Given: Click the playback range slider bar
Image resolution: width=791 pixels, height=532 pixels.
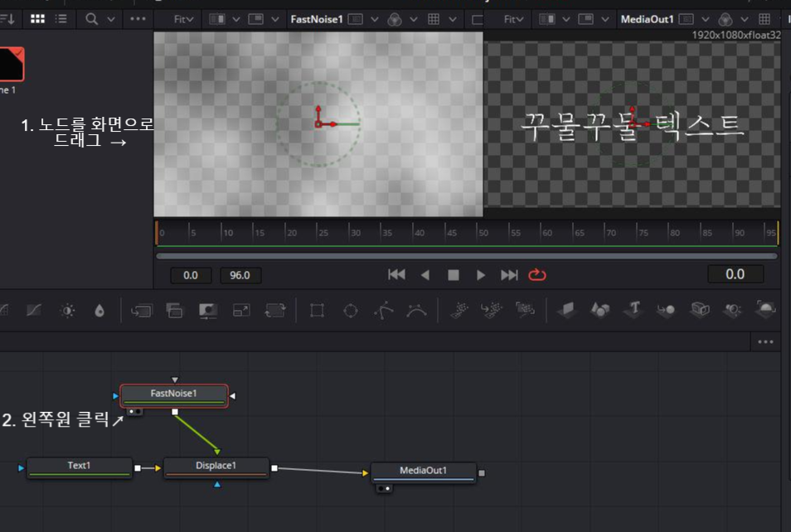Looking at the screenshot, I should 467,256.
